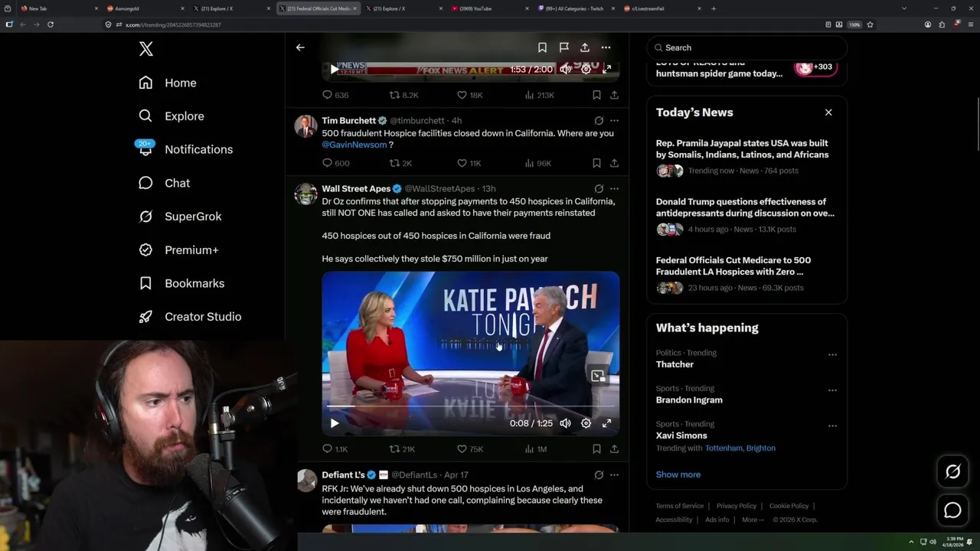Viewport: 980px width, 551px height.
Task: Open the floating chat messages button
Action: pyautogui.click(x=952, y=510)
